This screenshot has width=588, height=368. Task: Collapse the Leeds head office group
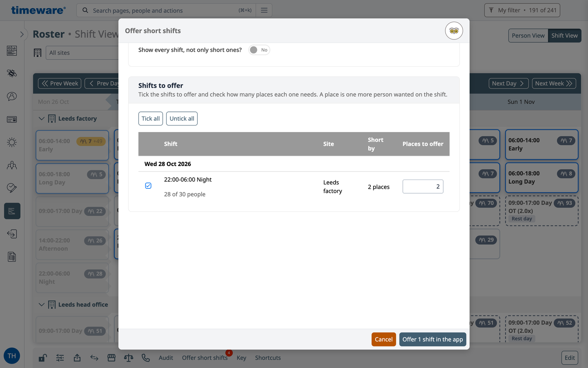click(x=42, y=305)
